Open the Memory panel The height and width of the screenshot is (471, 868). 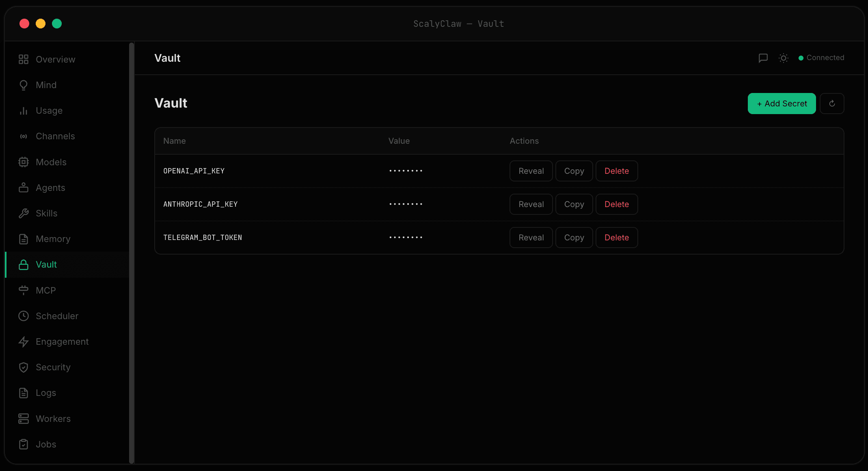tap(53, 239)
